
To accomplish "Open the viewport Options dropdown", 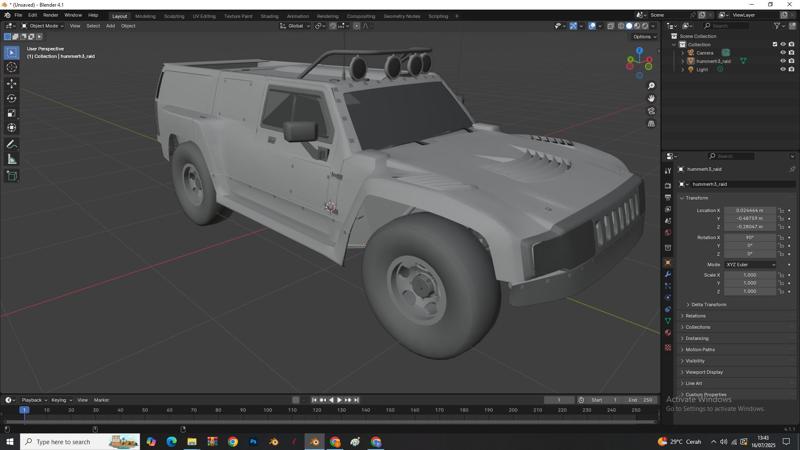I will 644,37.
